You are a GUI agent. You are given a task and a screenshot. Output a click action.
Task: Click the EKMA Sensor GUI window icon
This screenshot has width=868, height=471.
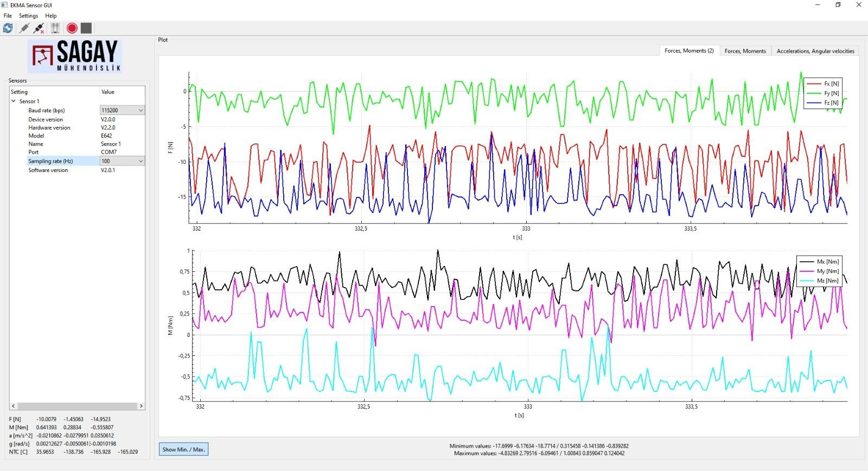[5, 5]
